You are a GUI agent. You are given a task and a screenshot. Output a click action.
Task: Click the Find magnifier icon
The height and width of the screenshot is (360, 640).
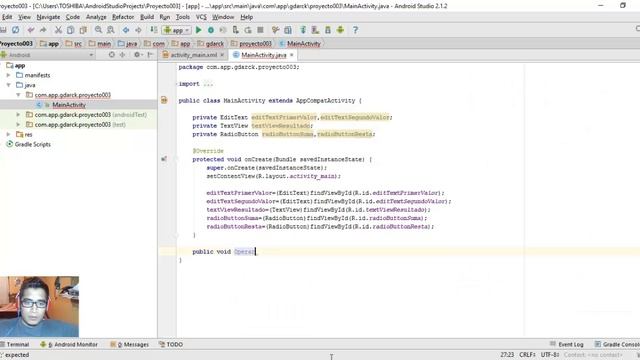tap(98, 30)
